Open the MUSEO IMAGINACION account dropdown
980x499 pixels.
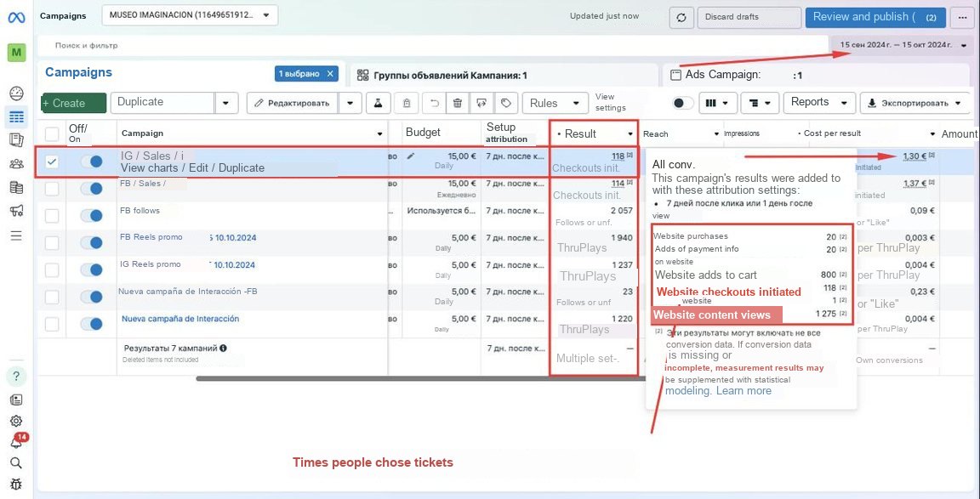click(190, 15)
